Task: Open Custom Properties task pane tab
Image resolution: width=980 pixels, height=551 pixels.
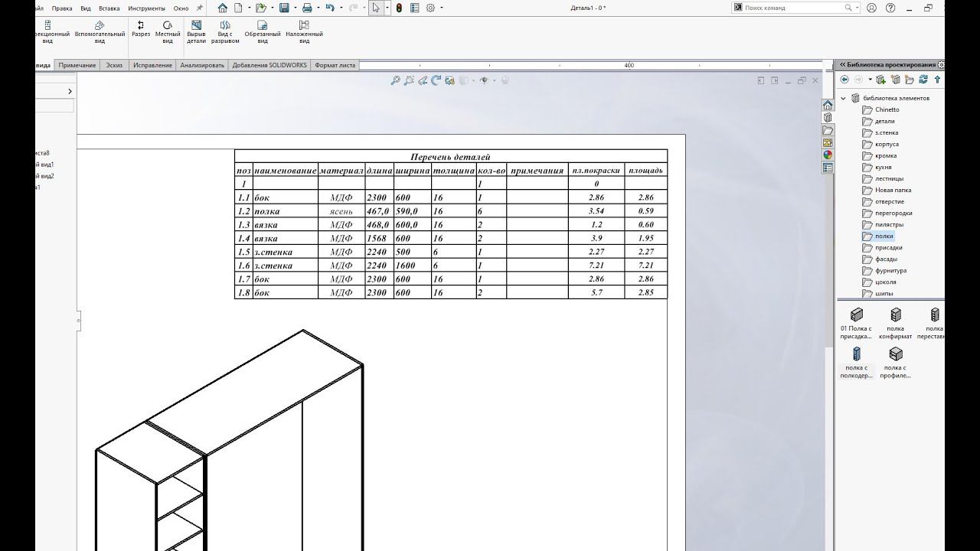Action: coord(828,168)
